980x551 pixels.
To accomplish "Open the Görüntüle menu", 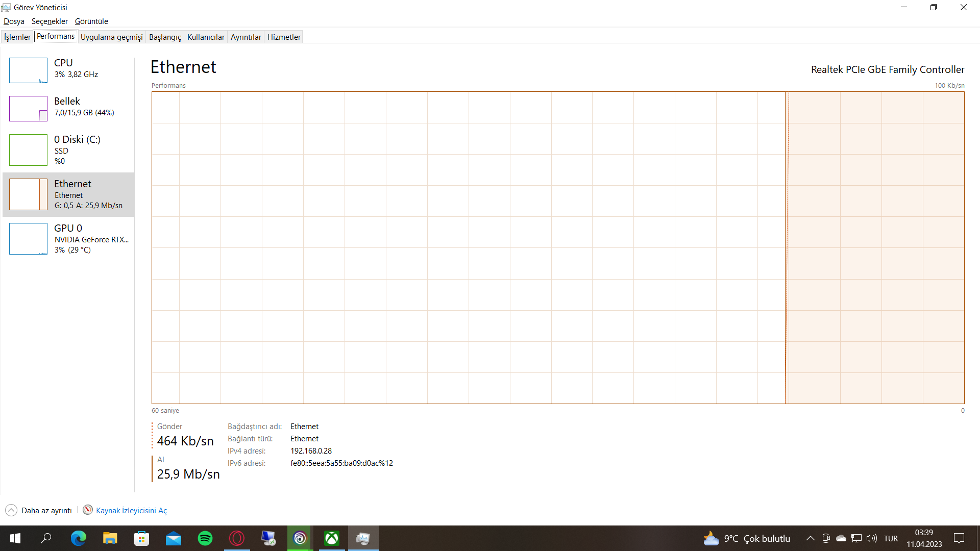I will 91,21.
